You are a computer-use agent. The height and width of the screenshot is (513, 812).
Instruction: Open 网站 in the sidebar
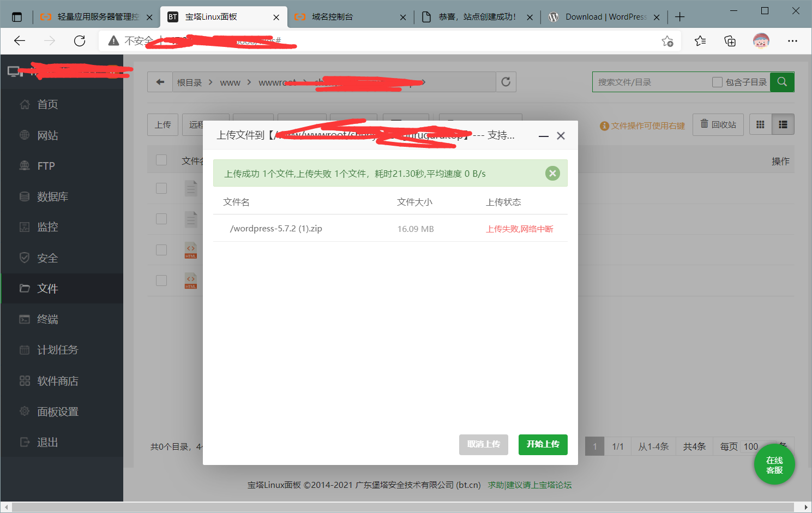[x=62, y=135]
